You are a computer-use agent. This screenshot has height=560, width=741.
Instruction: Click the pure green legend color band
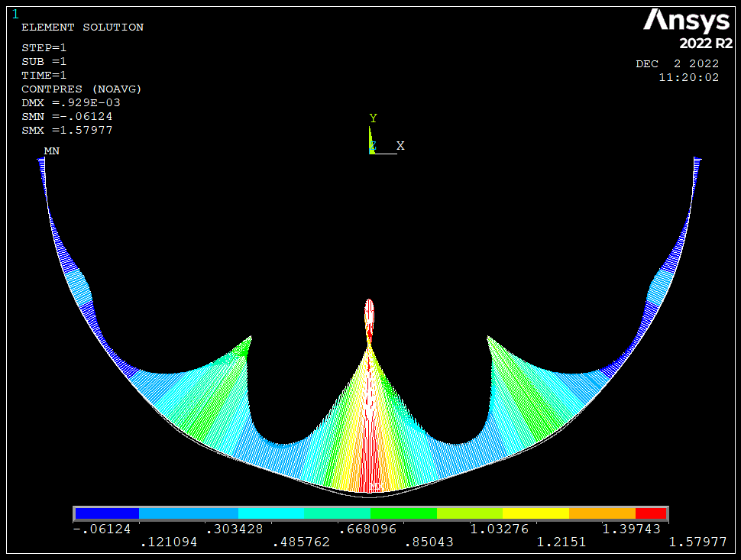point(403,513)
